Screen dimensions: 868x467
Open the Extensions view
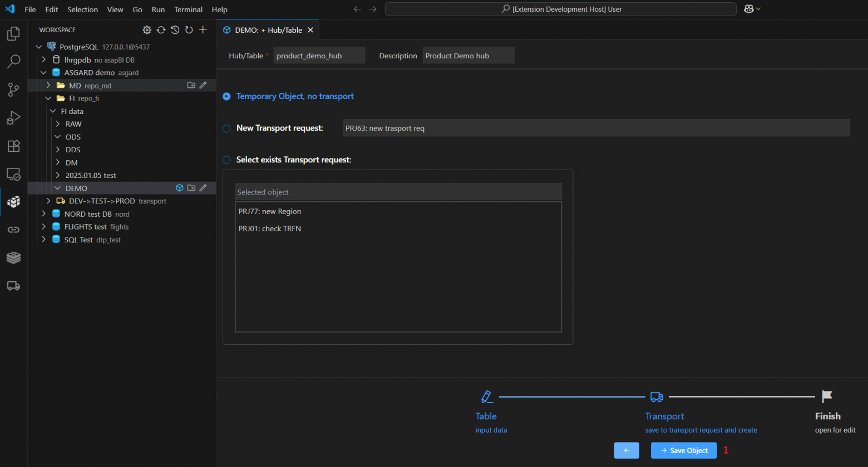pyautogui.click(x=13, y=146)
